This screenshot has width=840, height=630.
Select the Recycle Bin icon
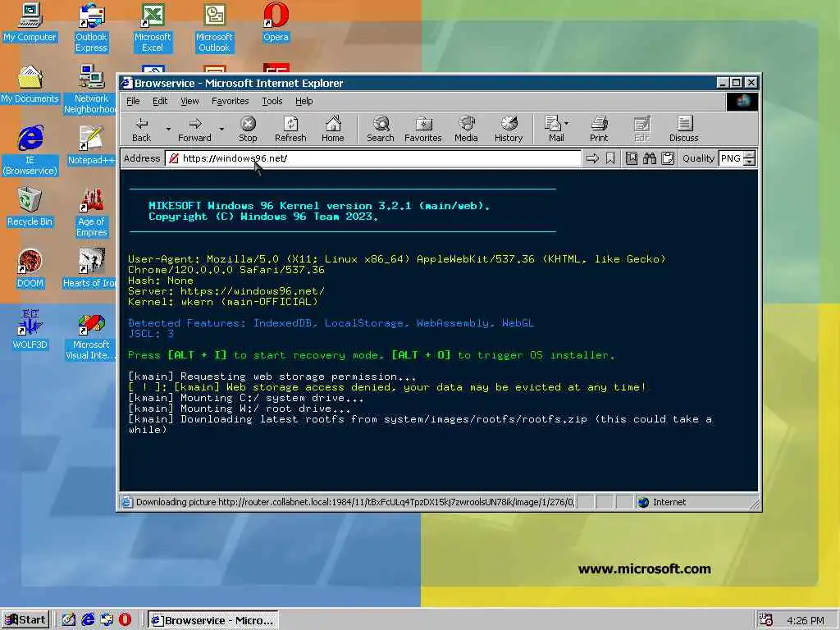30,207
